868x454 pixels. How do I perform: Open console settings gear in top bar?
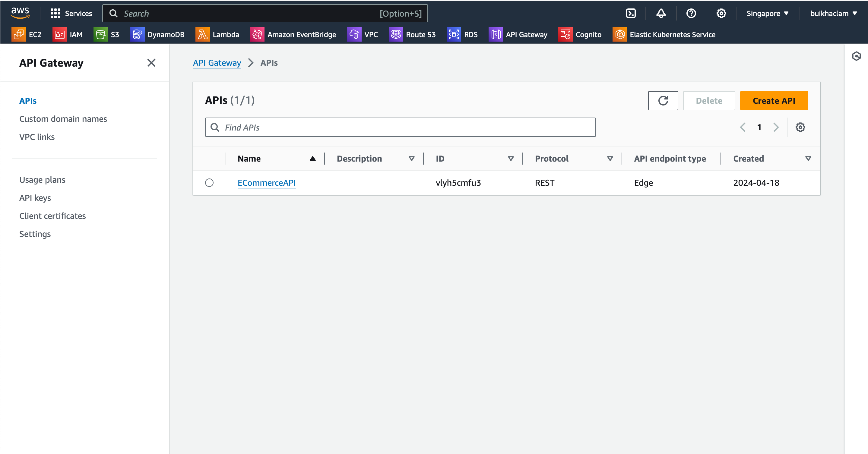point(721,14)
